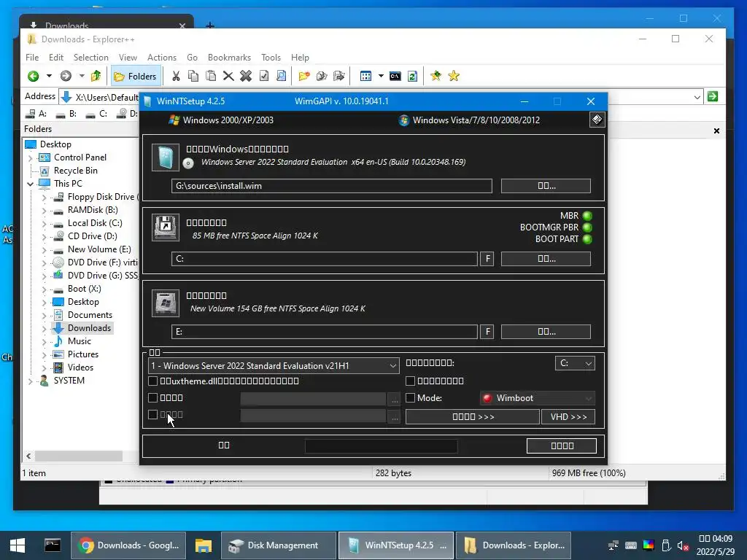
Task: Select the Windows 2000/XP/2003 tab
Action: (x=221, y=120)
